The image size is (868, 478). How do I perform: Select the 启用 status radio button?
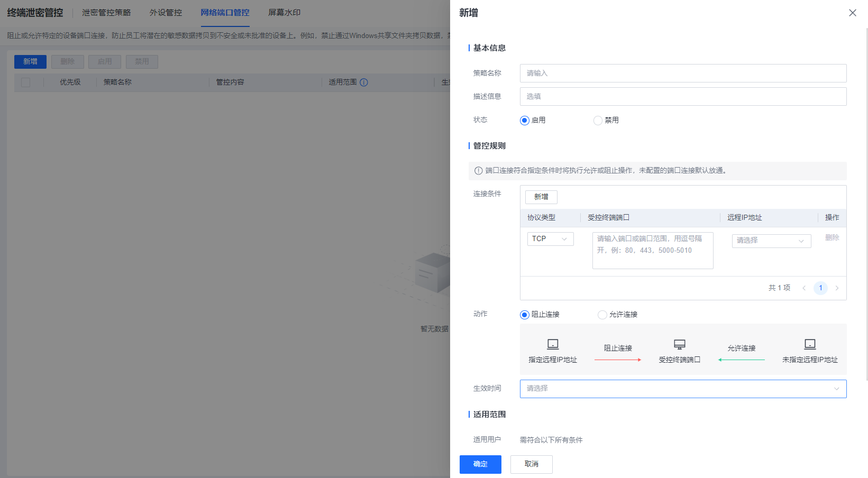click(x=525, y=121)
